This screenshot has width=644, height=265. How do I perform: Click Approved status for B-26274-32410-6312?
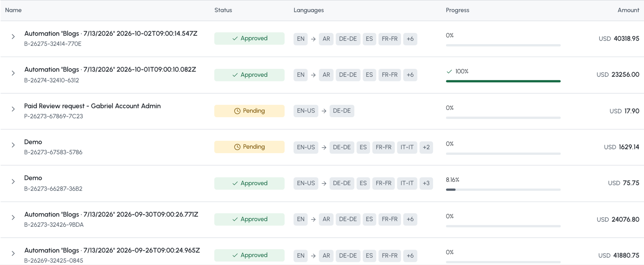click(x=249, y=75)
